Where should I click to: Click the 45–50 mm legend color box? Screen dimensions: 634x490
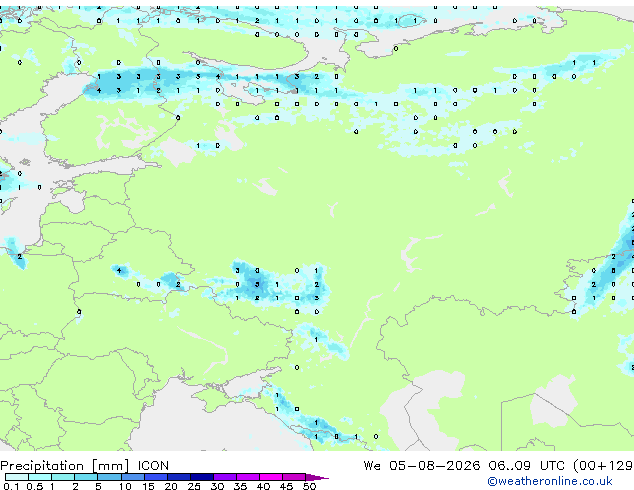coord(294,477)
